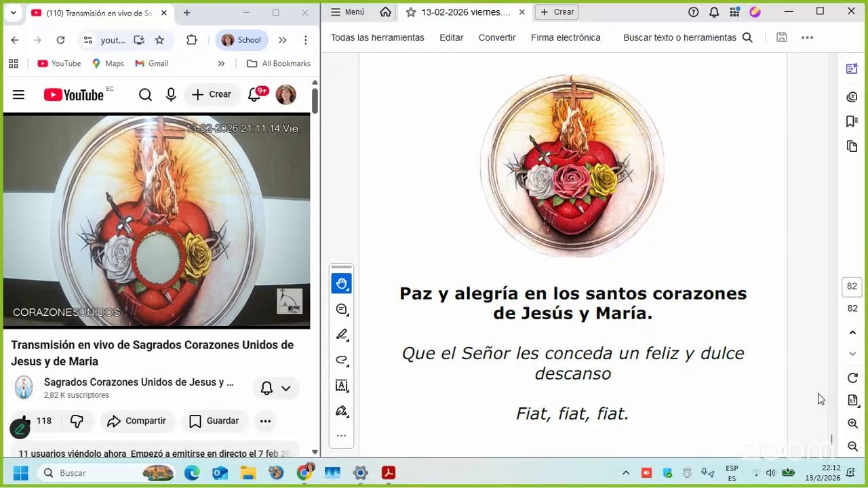Viewport: 868px width, 488px height.
Task: Select the Add comment tool in Acrobat
Action: point(341,309)
